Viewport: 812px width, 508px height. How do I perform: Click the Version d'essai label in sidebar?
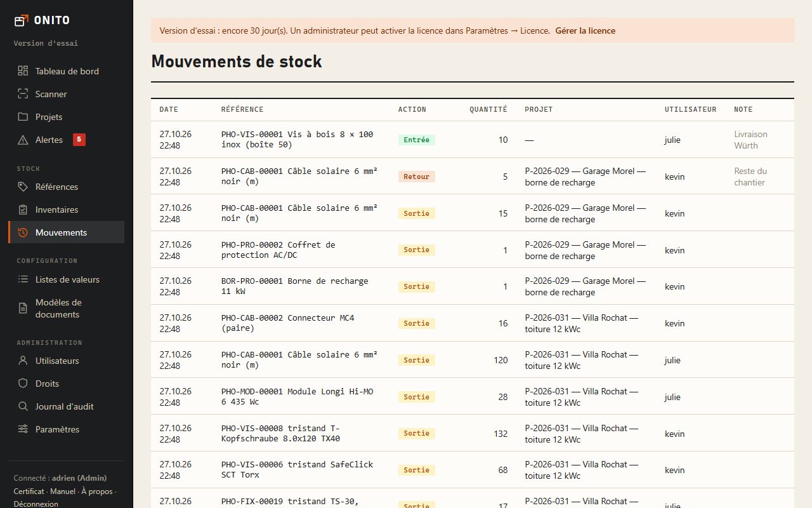click(46, 43)
